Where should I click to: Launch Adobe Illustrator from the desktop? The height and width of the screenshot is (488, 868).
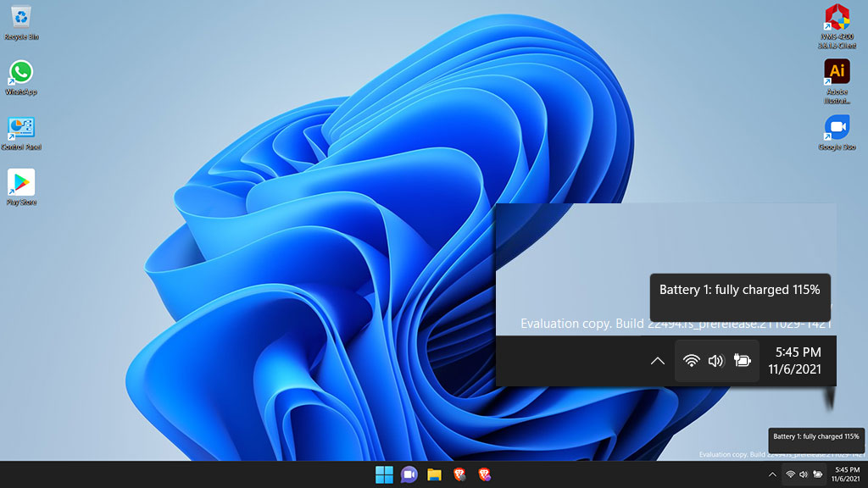[x=837, y=81]
